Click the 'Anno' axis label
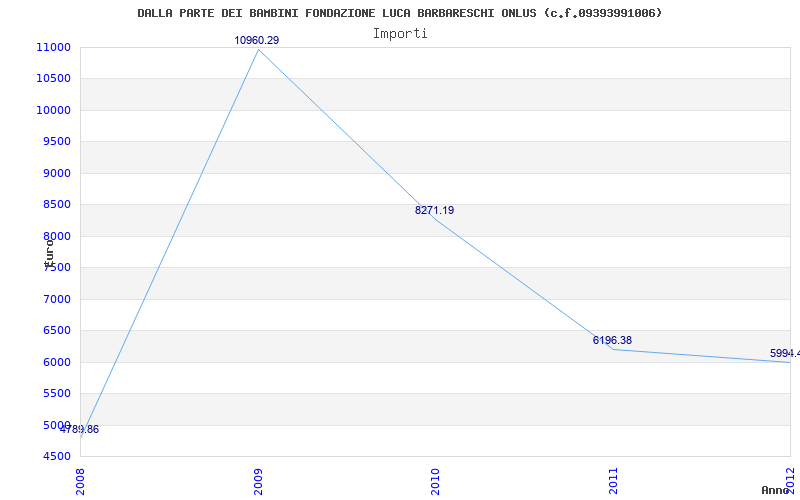Screen dimensions: 800x500 point(775,490)
